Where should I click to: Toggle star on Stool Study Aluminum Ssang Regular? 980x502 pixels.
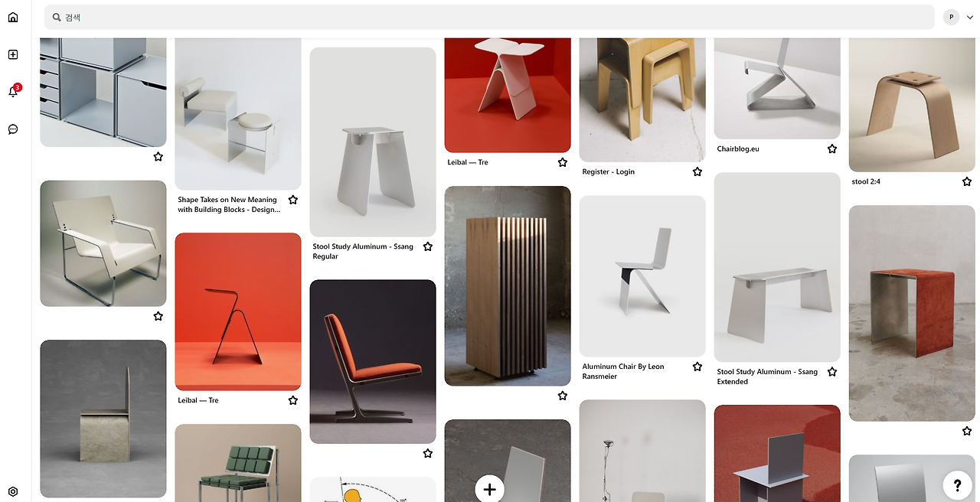[x=428, y=247]
